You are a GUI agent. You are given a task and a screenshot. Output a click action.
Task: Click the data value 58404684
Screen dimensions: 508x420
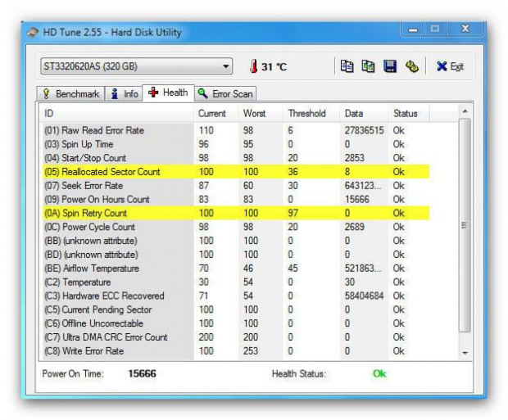(364, 296)
